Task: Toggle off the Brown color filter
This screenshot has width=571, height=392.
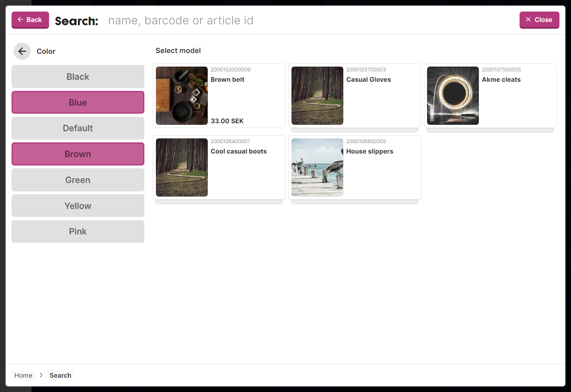Action: tap(78, 154)
